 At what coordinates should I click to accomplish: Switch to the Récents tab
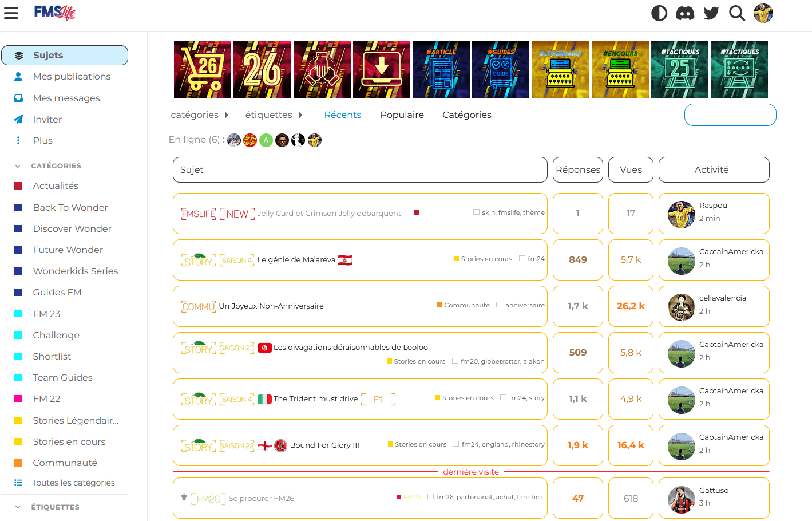point(342,115)
